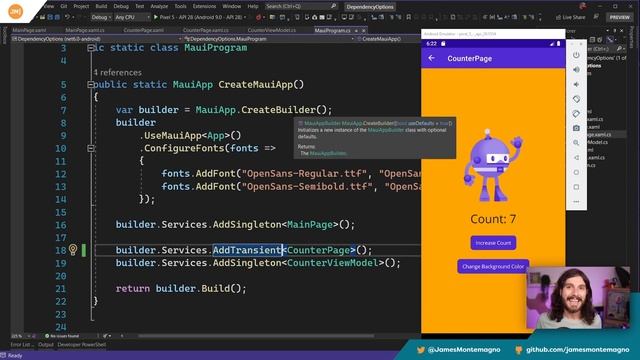Click the emulator rotate right icon

point(576,114)
